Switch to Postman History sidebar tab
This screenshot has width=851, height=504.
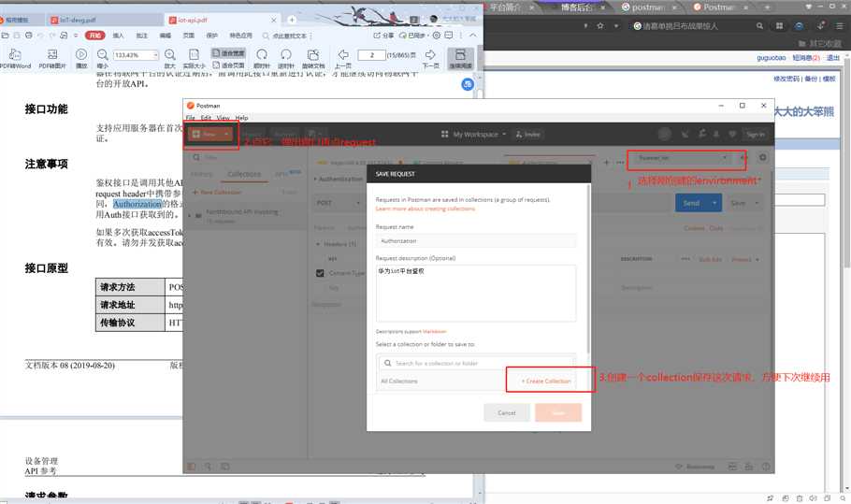201,174
